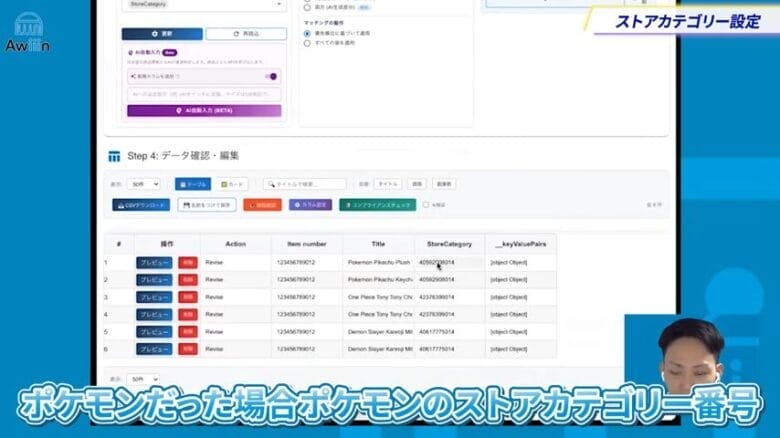Image resolution: width=780 pixels, height=438 pixels.
Task: Click 'Pokemon Pikachu Plush' title cell
Action: (379, 262)
